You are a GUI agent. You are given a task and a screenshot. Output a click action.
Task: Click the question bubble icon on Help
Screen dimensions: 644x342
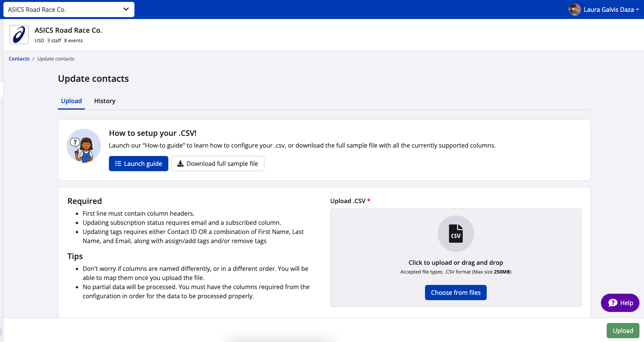613,303
